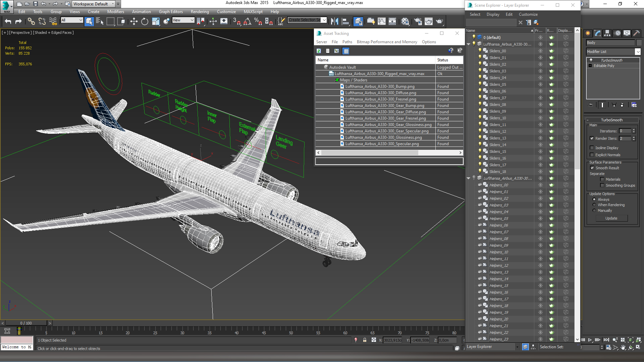Open the Layer Explorer dropdown at bottom
This screenshot has width=644, height=362.
click(517, 347)
